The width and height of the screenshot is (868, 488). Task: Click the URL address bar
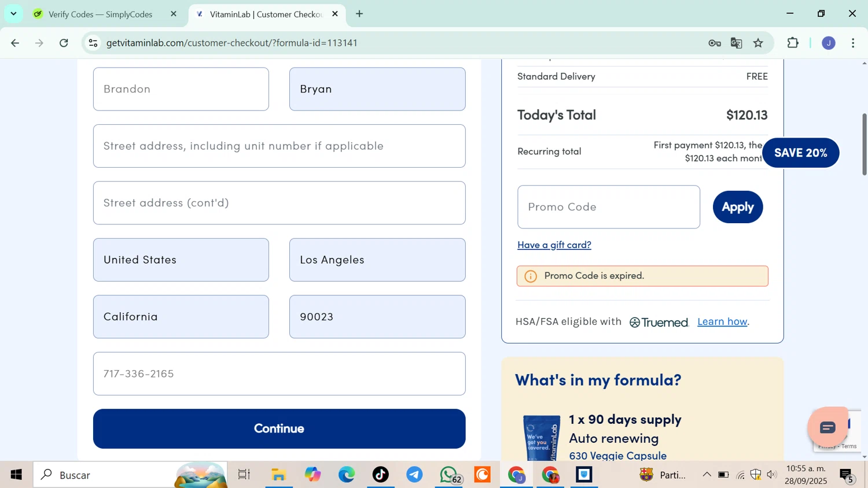coord(399,43)
